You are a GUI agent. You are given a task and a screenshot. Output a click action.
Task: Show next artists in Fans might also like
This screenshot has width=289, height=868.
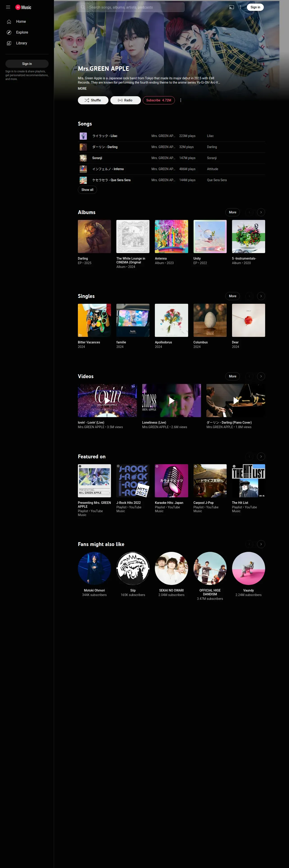[261, 544]
